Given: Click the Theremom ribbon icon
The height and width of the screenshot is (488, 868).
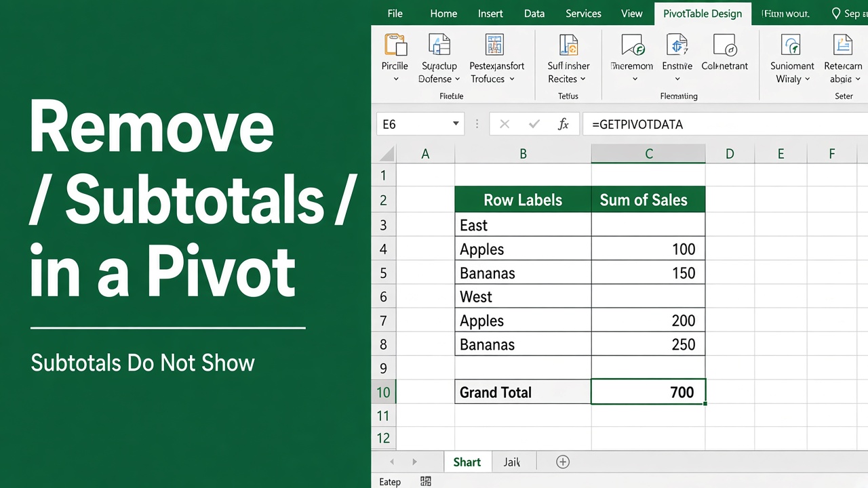Looking at the screenshot, I should coord(632,45).
